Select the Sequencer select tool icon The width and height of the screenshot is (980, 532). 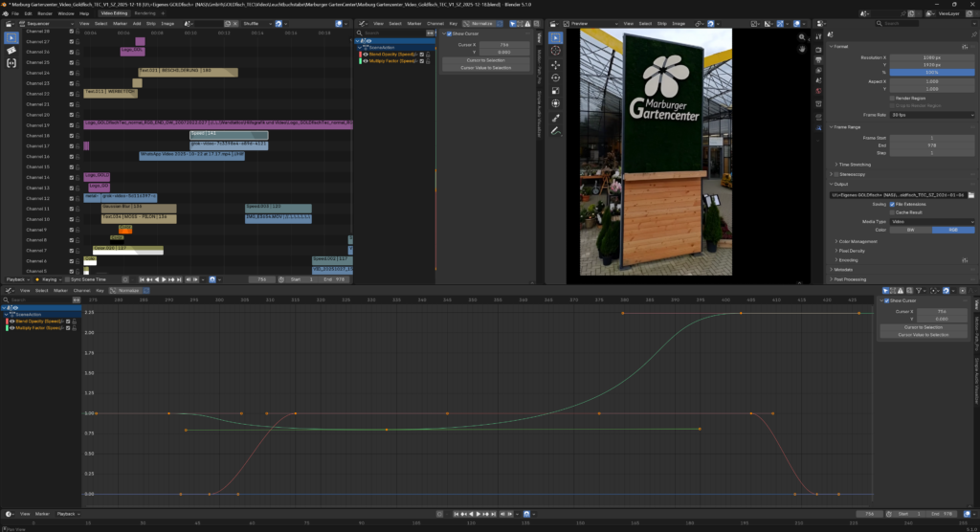[x=11, y=38]
